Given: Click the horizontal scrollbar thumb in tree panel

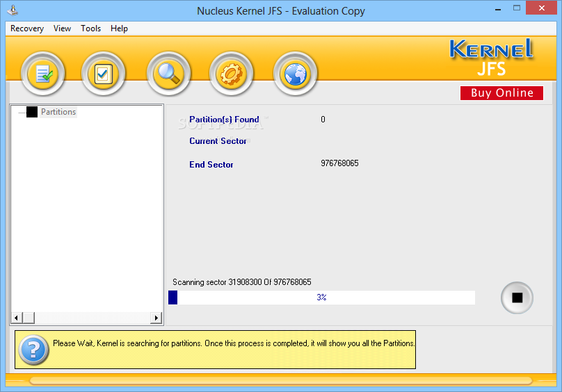Looking at the screenshot, I should coord(29,318).
